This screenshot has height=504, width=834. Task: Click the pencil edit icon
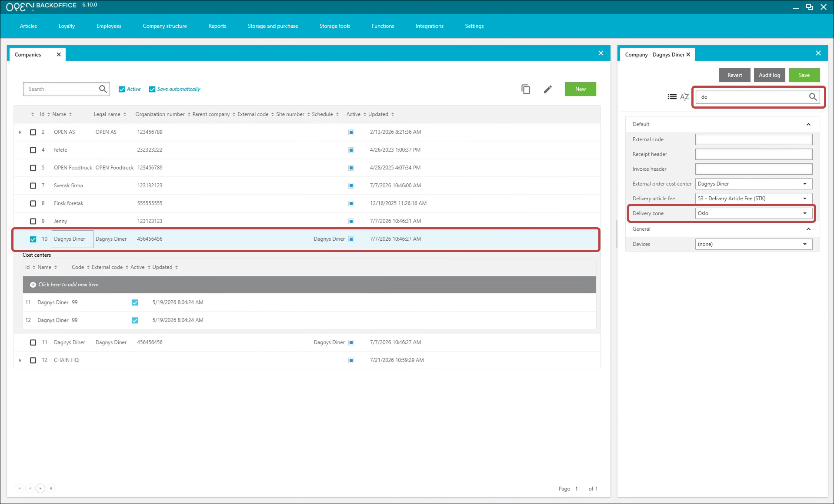[548, 89]
